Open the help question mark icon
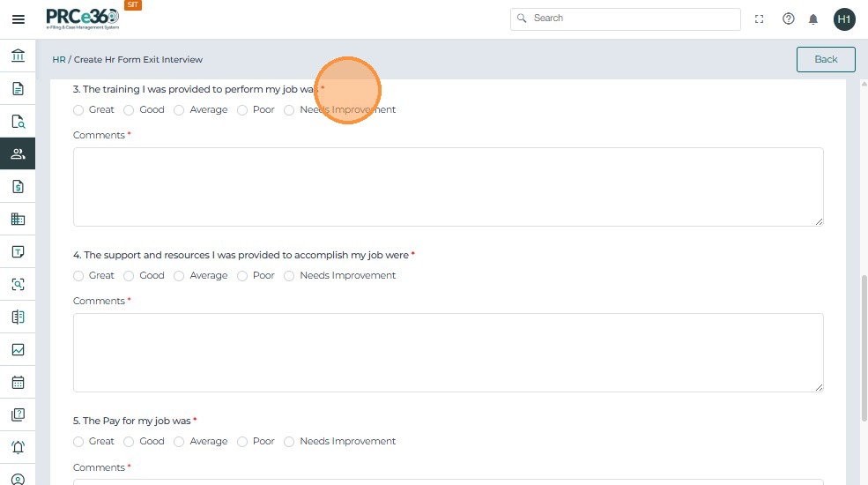Image resolution: width=868 pixels, height=485 pixels. point(788,19)
